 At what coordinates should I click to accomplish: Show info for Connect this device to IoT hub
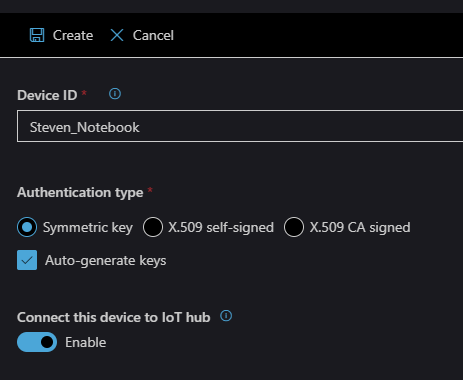pyautogui.click(x=226, y=316)
